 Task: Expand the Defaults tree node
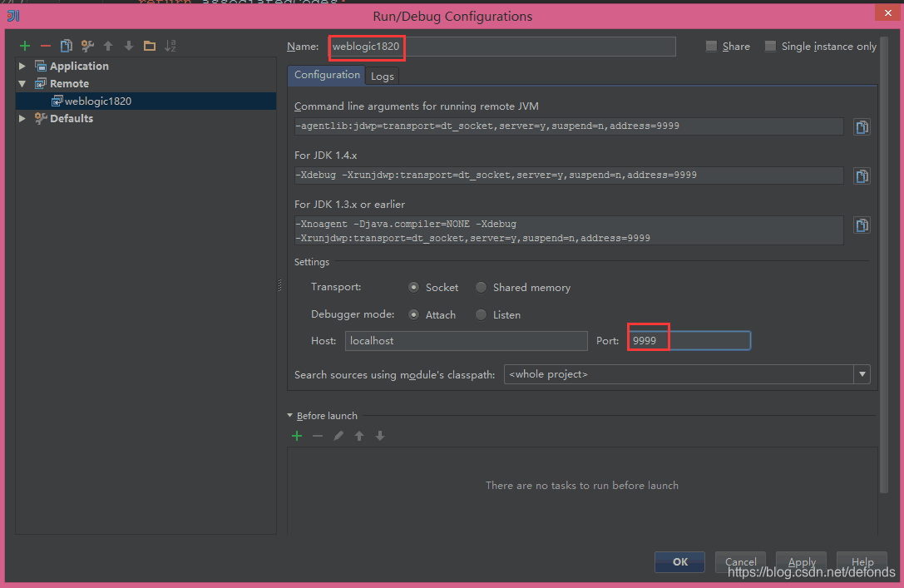click(x=22, y=118)
